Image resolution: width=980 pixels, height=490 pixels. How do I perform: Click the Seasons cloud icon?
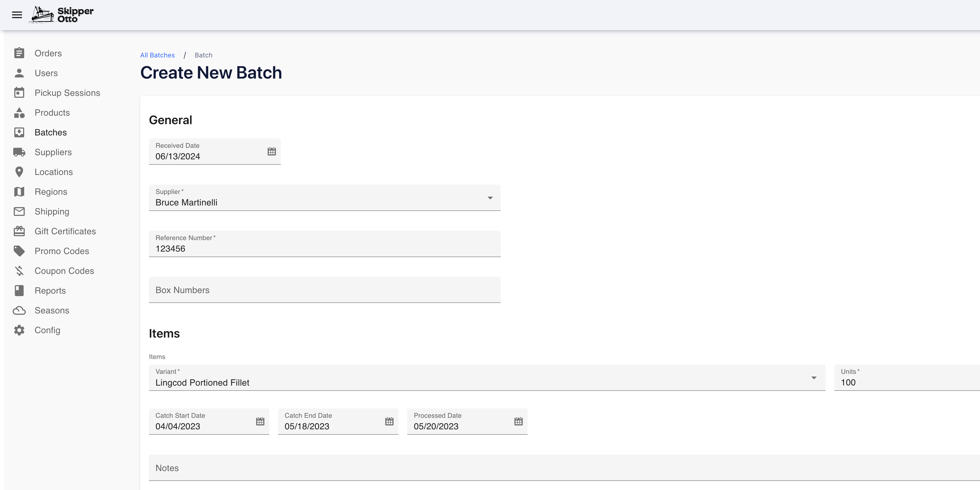point(19,310)
